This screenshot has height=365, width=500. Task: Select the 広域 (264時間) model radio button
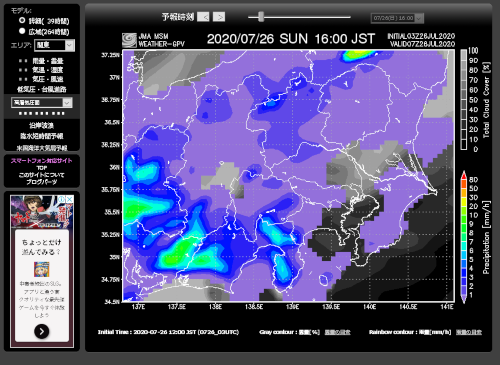[x=22, y=31]
